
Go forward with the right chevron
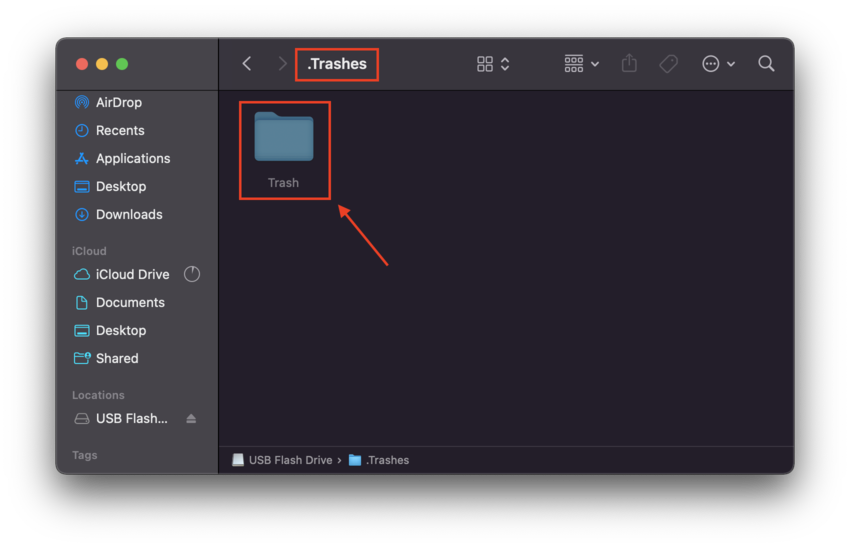tap(282, 64)
